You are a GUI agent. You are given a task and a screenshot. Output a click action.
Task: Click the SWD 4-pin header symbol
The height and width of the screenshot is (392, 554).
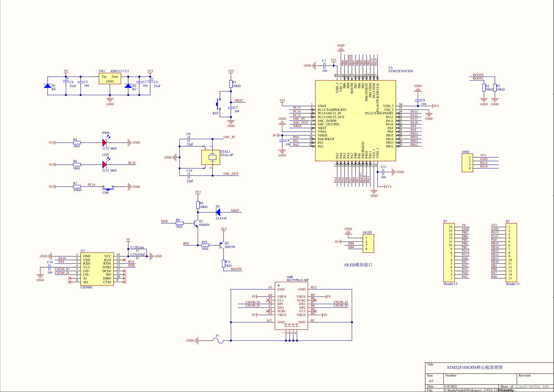pyautogui.click(x=467, y=163)
